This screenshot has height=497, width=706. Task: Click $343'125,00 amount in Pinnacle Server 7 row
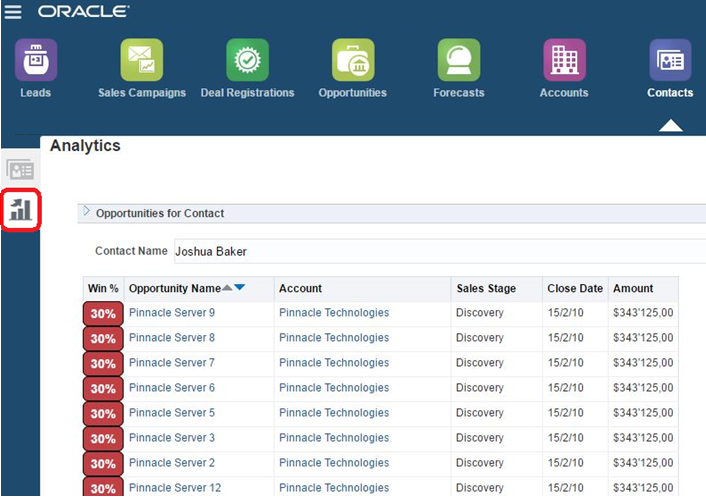tap(643, 362)
